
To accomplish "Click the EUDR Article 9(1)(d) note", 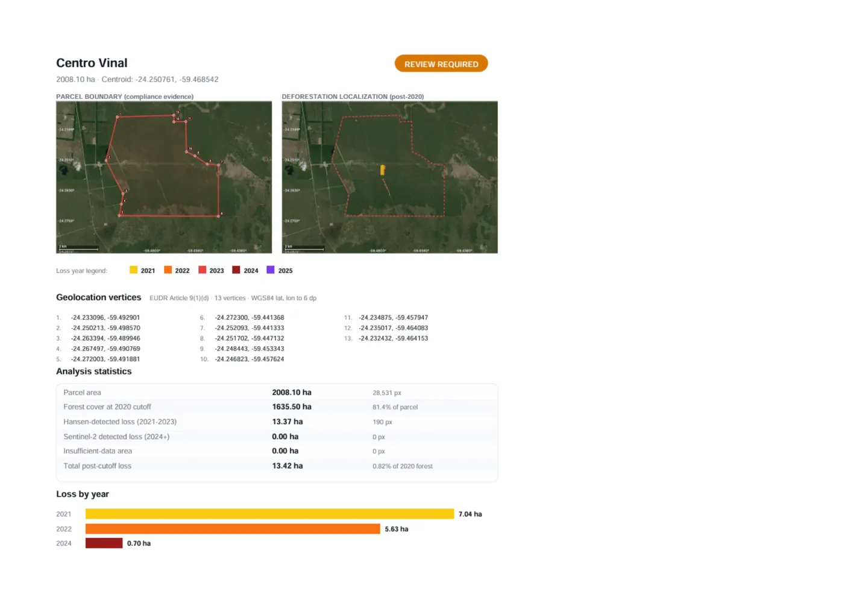I will [x=179, y=298].
